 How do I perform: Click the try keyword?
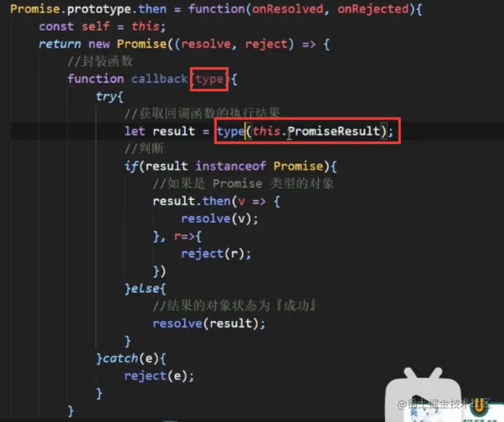tap(106, 96)
